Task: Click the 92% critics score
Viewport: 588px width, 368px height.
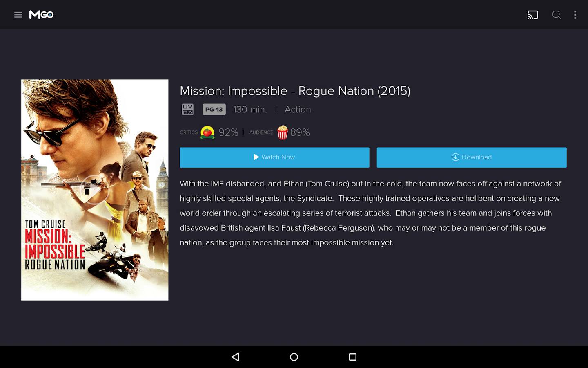Action: (228, 132)
